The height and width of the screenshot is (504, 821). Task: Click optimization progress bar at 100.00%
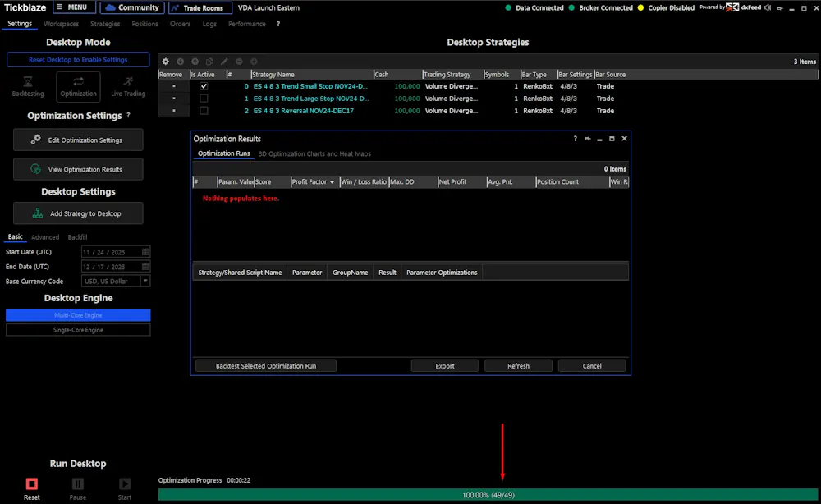tap(488, 495)
